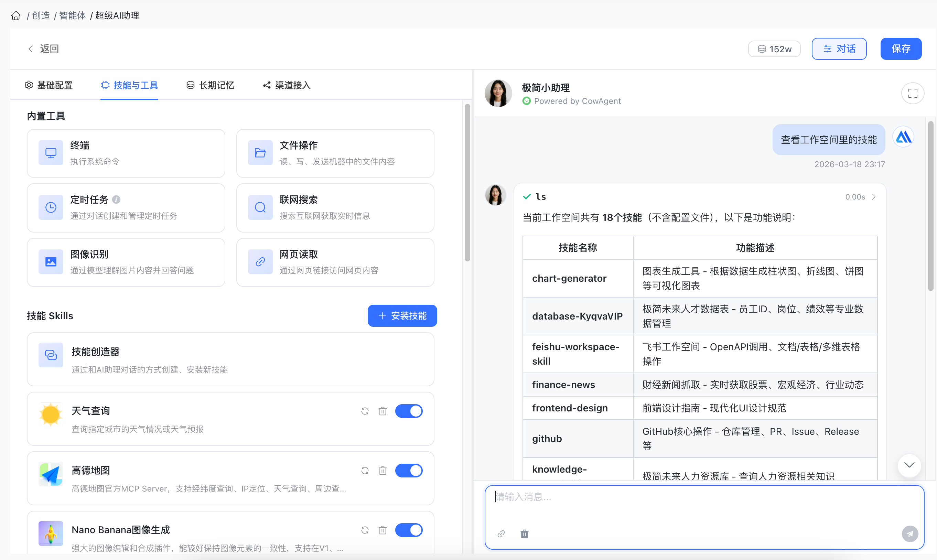Refresh the 天气查询 skill
937x560 pixels.
pyautogui.click(x=365, y=411)
